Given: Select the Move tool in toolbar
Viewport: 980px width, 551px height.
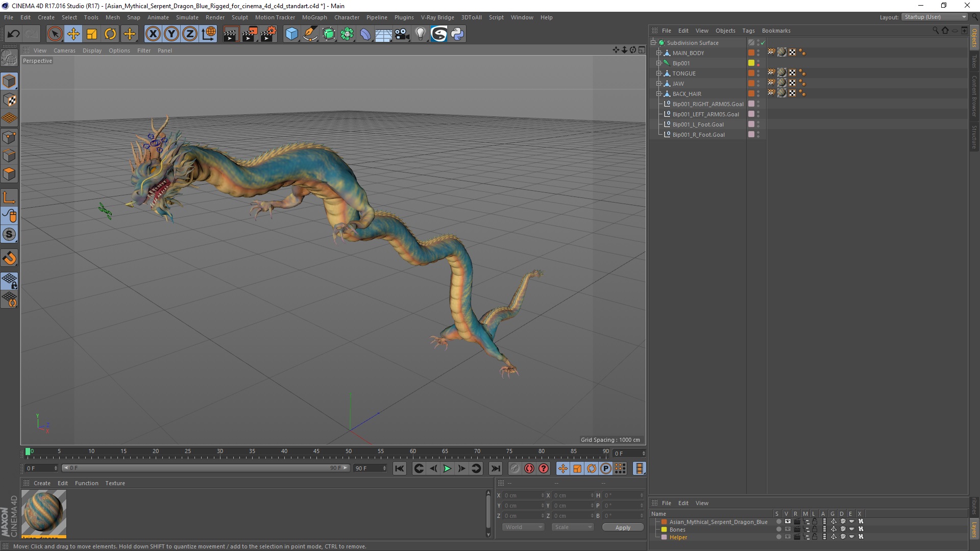Looking at the screenshot, I should (x=73, y=34).
